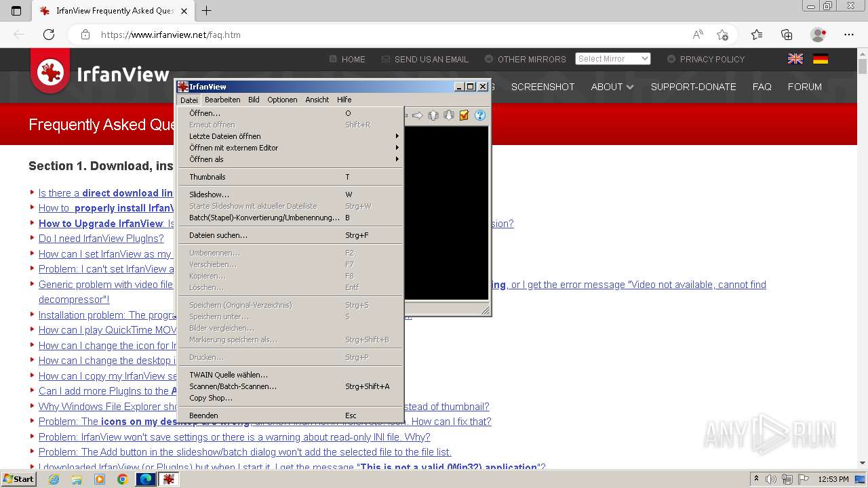Switch to Microsoft Edge taskbar button
The image size is (868, 488).
146,479
